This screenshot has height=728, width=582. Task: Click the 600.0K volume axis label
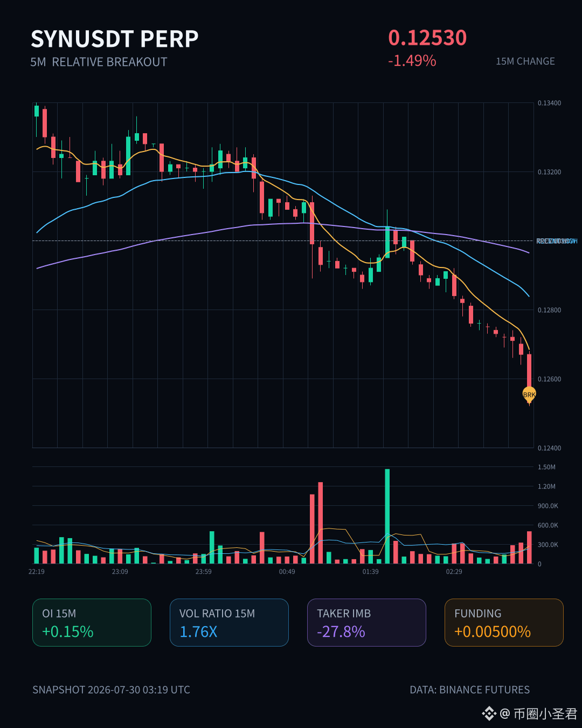(x=548, y=525)
